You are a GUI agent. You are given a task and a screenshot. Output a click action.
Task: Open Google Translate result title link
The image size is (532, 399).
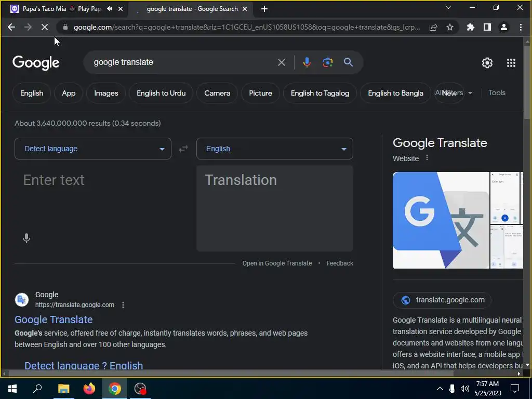[x=54, y=320]
